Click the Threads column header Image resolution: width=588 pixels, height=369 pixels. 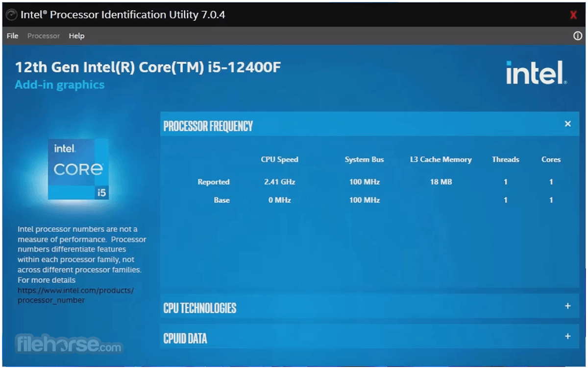(x=505, y=160)
